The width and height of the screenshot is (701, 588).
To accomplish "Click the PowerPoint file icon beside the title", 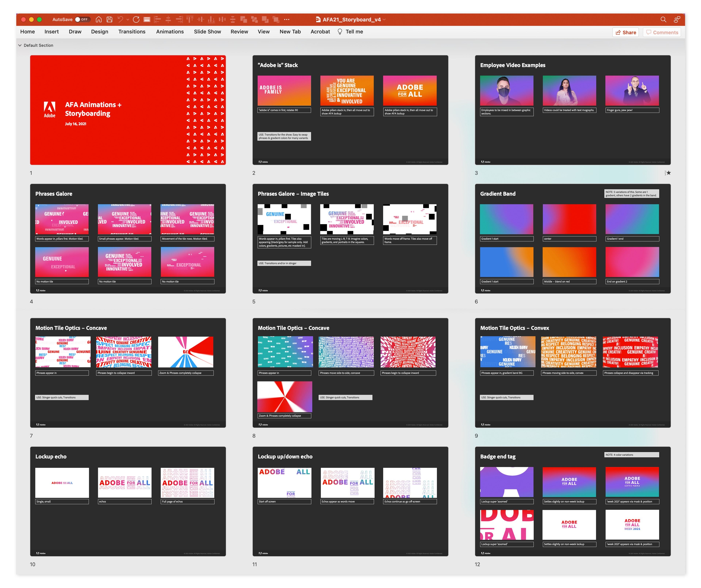I will click(x=318, y=19).
